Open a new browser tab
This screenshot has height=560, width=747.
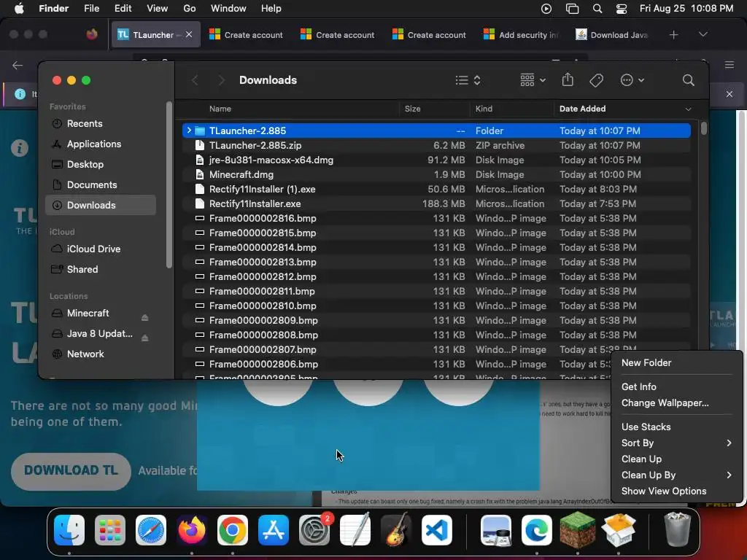(673, 35)
